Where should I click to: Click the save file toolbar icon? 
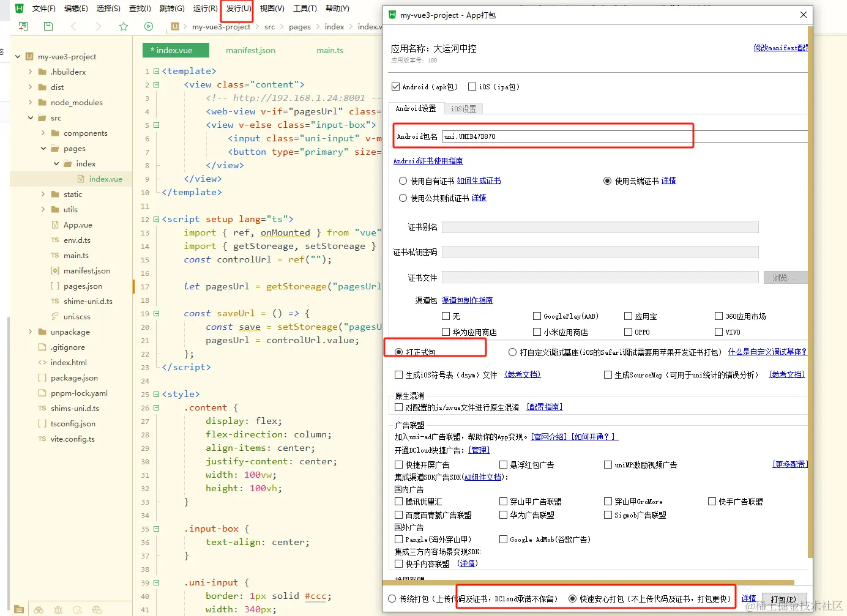coord(48,26)
